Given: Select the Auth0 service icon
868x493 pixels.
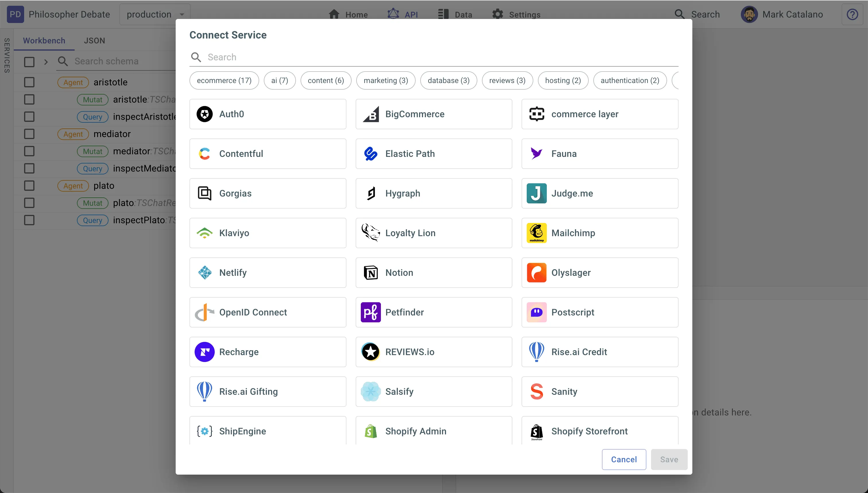Looking at the screenshot, I should pyautogui.click(x=204, y=114).
